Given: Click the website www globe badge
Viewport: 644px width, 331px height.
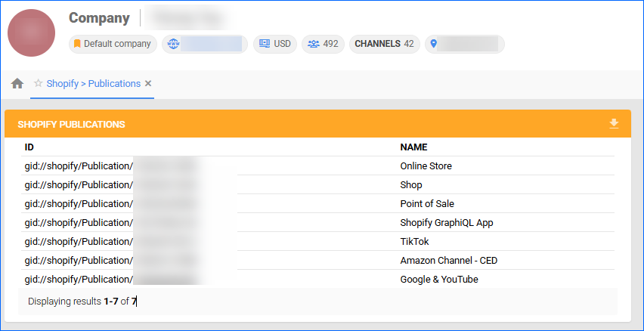Looking at the screenshot, I should (x=204, y=44).
